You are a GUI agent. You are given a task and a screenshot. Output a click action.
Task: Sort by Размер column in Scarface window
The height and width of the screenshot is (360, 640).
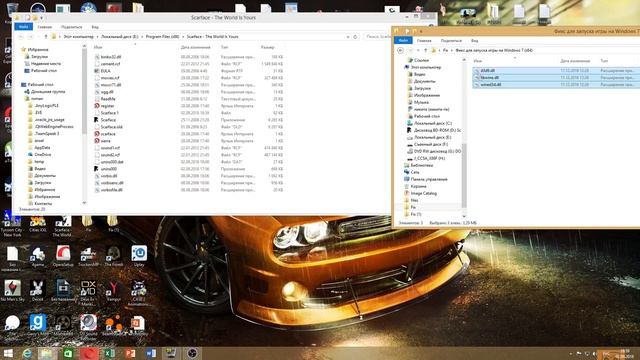click(267, 47)
